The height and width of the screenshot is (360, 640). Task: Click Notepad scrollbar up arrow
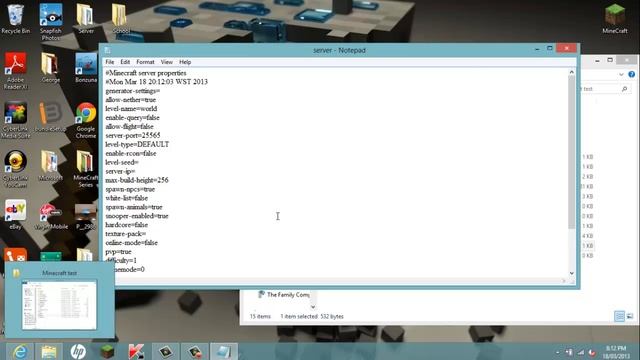[571, 72]
